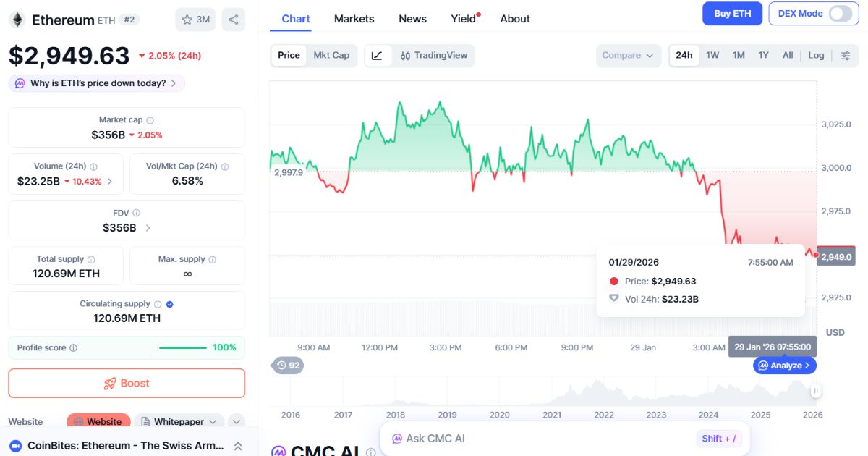Set chart range to 1Y
This screenshot has height=456, width=868.
763,56
